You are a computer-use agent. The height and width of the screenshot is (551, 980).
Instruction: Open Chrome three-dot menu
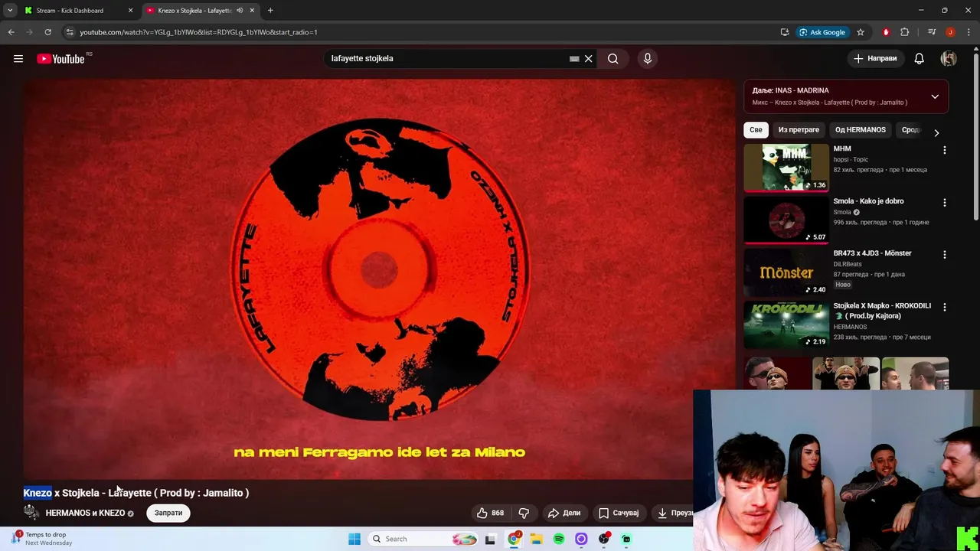tap(969, 32)
